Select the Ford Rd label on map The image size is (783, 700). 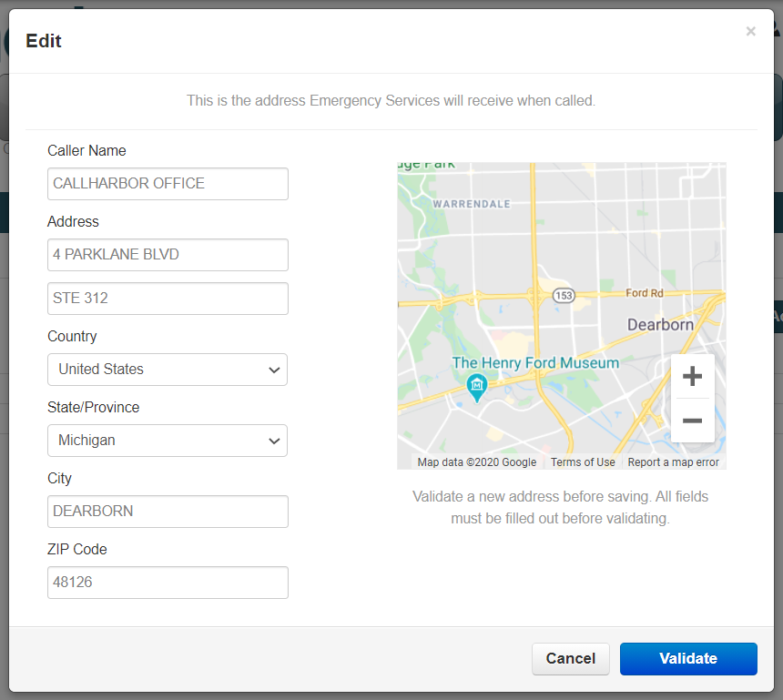645,293
